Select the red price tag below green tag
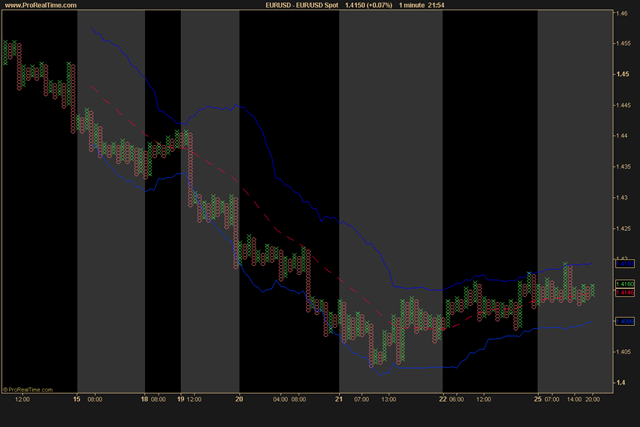Image resolution: width=640 pixels, height=427 pixels. (625, 292)
